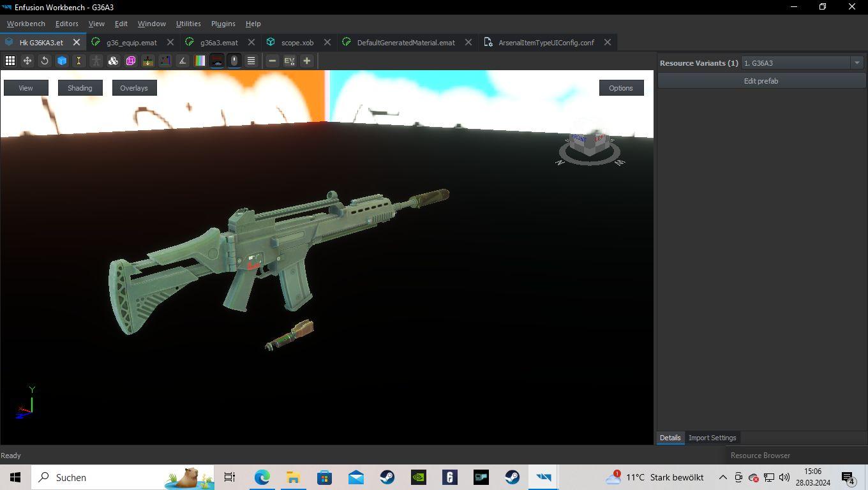Open the Edit menu

[x=121, y=24]
